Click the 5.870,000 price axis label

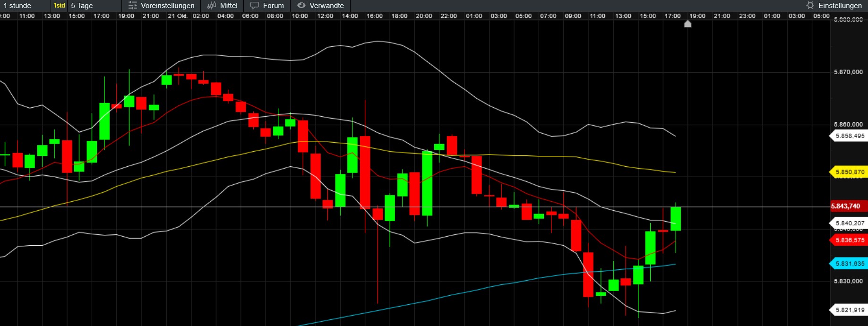coord(848,72)
